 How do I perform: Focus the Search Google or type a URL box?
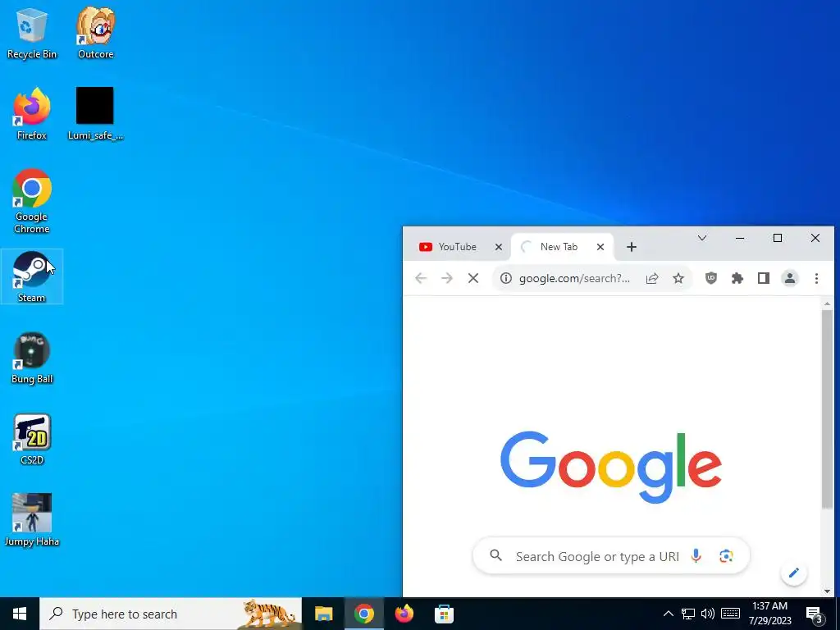610,556
